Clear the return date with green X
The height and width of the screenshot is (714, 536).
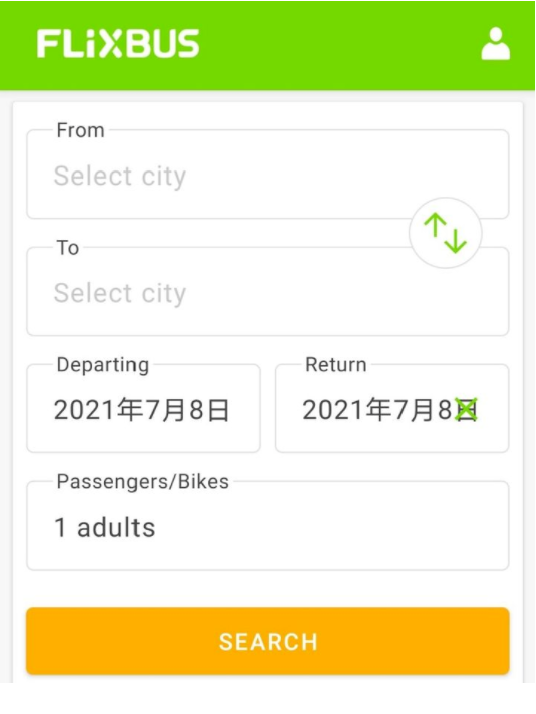coord(467,409)
